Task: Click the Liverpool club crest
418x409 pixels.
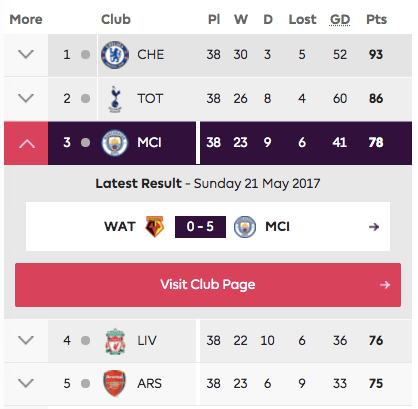Action: click(x=115, y=341)
